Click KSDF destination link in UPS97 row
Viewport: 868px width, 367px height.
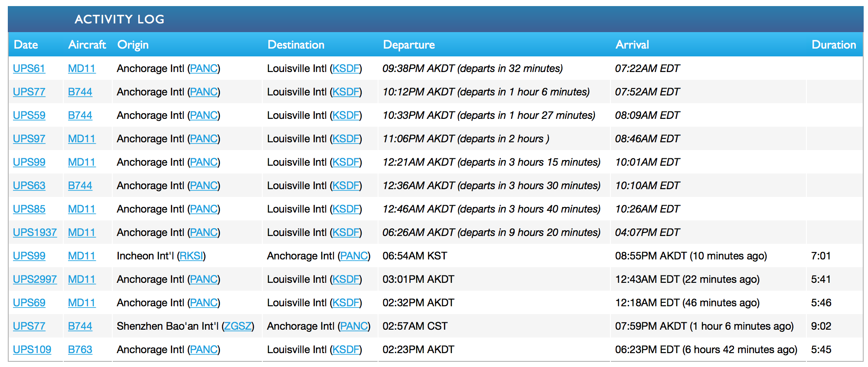(x=346, y=139)
